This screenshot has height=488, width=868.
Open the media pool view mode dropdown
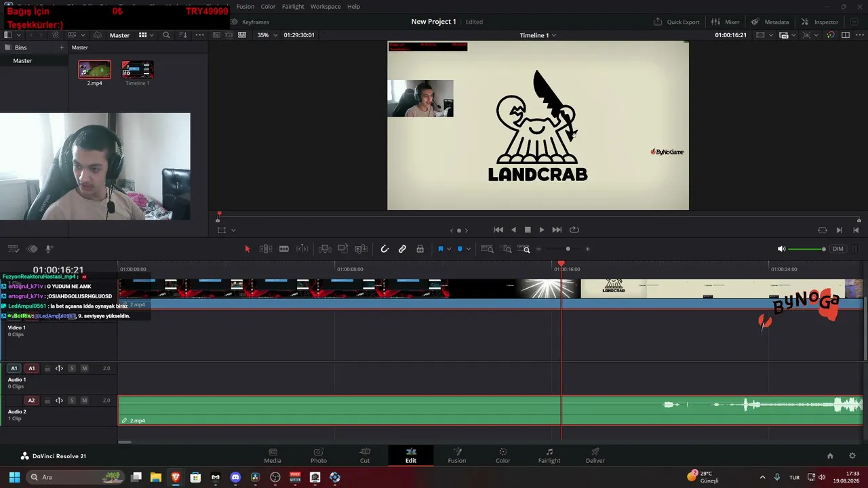146,35
